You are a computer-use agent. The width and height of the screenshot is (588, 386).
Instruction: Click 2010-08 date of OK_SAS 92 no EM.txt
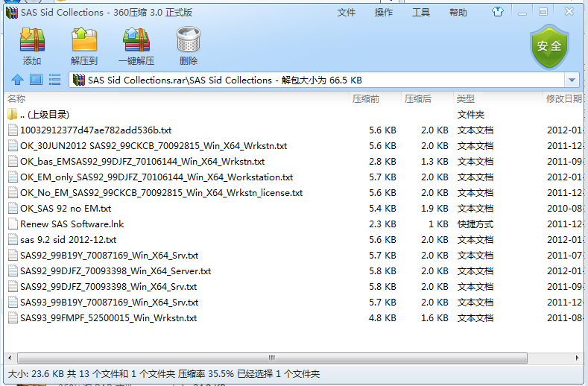click(564, 208)
